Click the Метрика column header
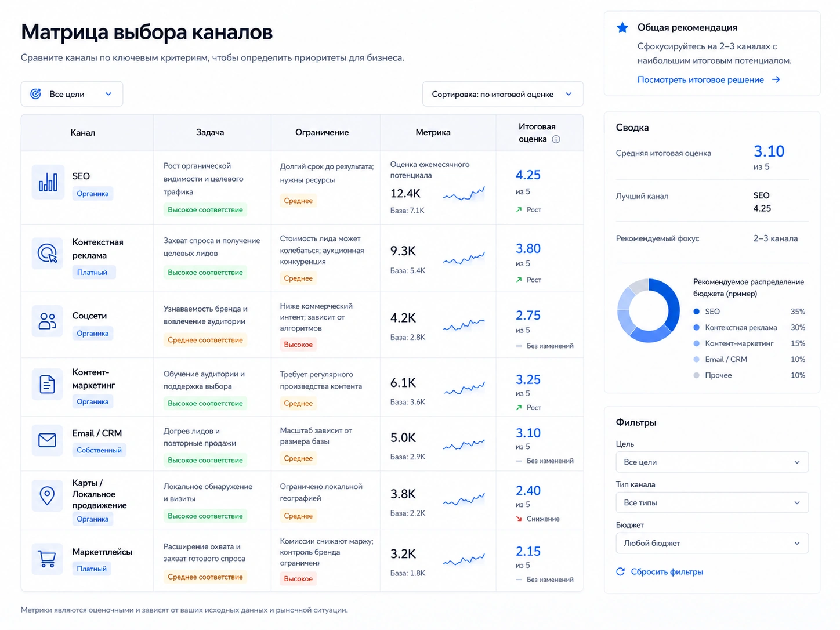The image size is (840, 630). (x=433, y=132)
